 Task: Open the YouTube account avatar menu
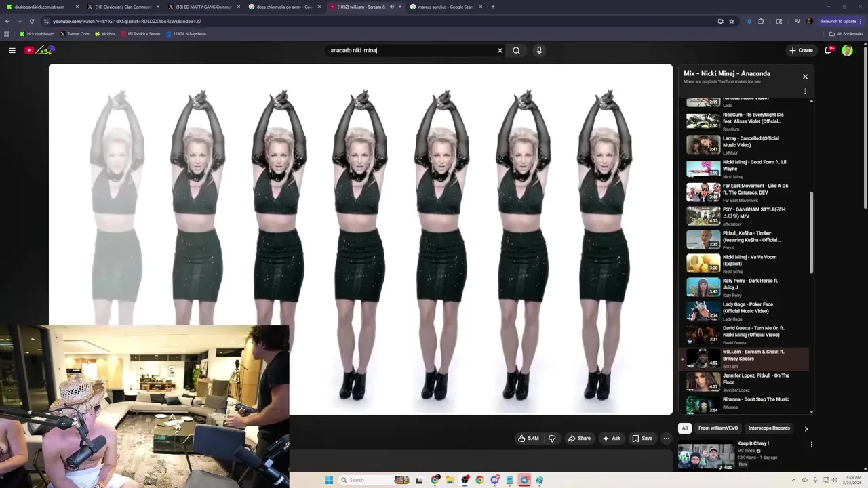(847, 50)
